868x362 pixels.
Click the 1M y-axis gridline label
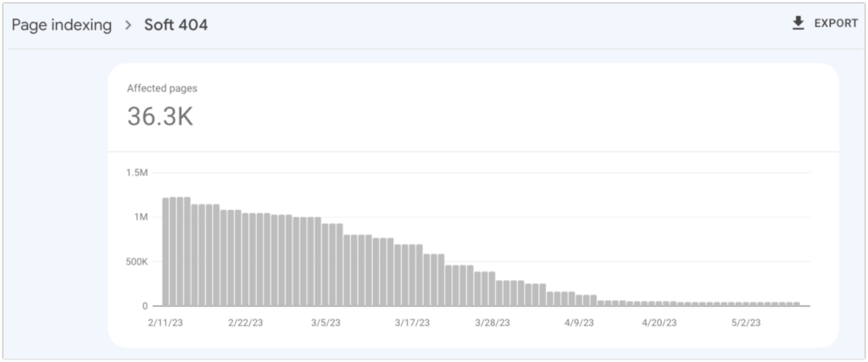pyautogui.click(x=142, y=217)
